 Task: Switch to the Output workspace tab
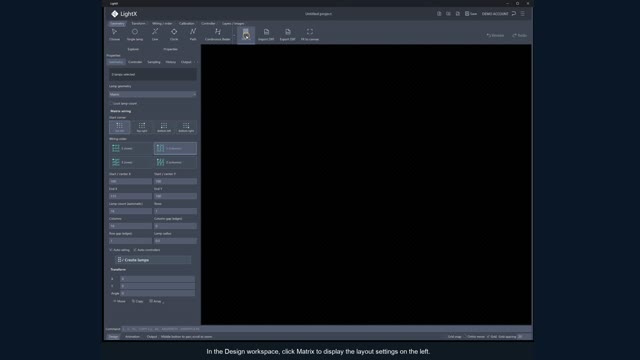(x=152, y=337)
